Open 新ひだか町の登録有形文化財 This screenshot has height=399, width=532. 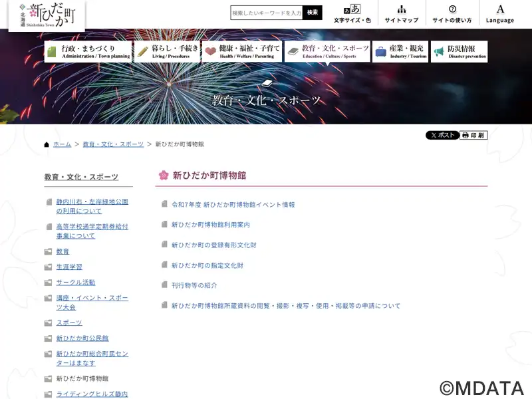point(213,245)
